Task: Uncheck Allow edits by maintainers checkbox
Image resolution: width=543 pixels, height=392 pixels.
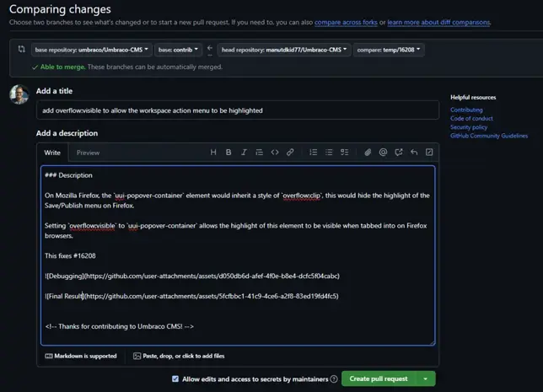Action: coord(175,379)
